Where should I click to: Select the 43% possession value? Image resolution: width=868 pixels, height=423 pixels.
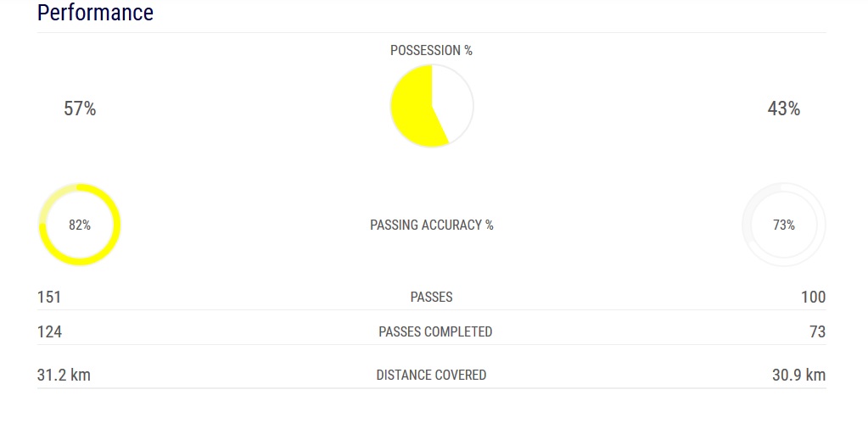pos(784,109)
